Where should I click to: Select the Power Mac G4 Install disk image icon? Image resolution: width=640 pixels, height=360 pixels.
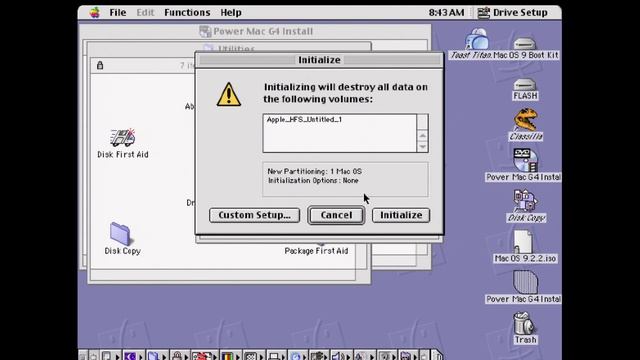point(525,282)
